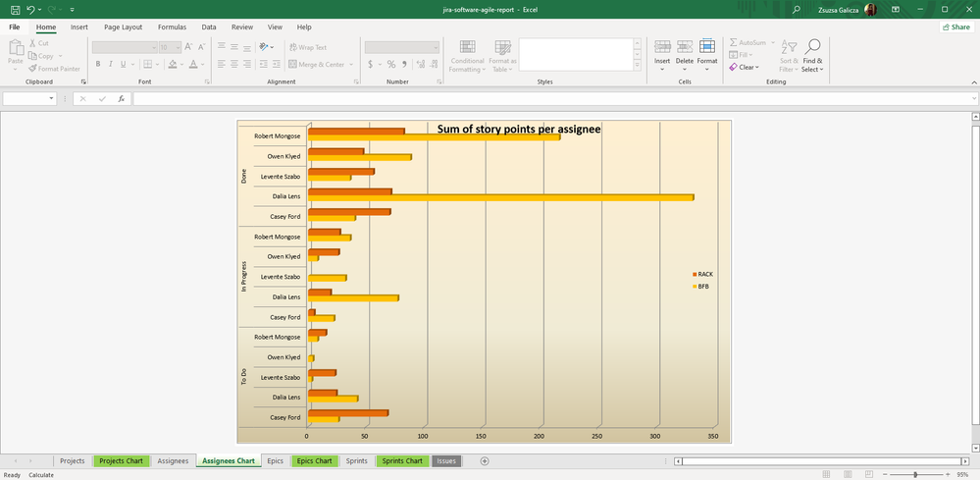
Task: Click the Save icon in title bar
Action: [x=15, y=9]
